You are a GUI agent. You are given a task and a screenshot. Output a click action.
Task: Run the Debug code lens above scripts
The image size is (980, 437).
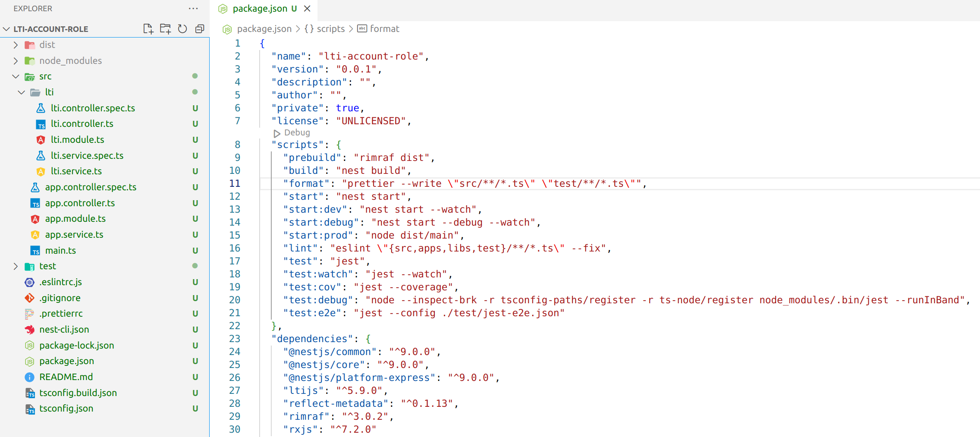point(292,133)
